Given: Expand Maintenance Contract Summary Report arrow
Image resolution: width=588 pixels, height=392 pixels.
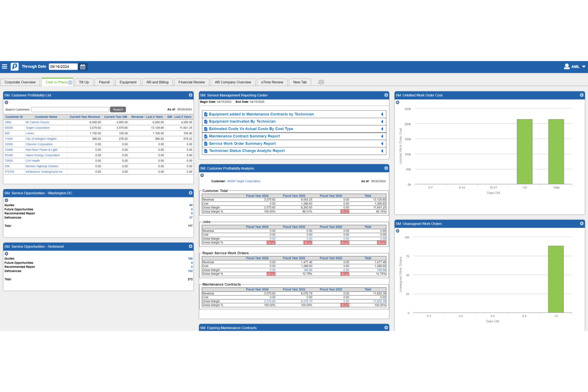Looking at the screenshot, I should (382, 136).
